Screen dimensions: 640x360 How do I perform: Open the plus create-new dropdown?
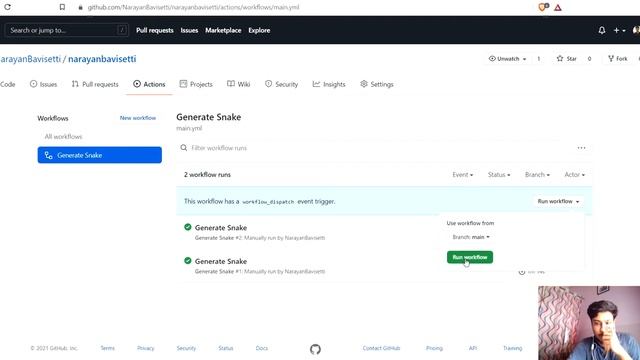pyautogui.click(x=619, y=30)
